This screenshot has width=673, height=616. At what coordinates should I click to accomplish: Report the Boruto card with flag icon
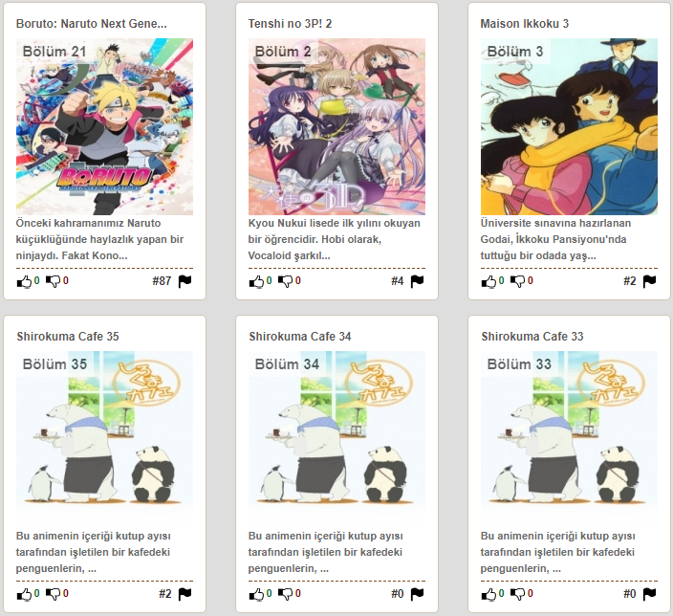tap(185, 281)
